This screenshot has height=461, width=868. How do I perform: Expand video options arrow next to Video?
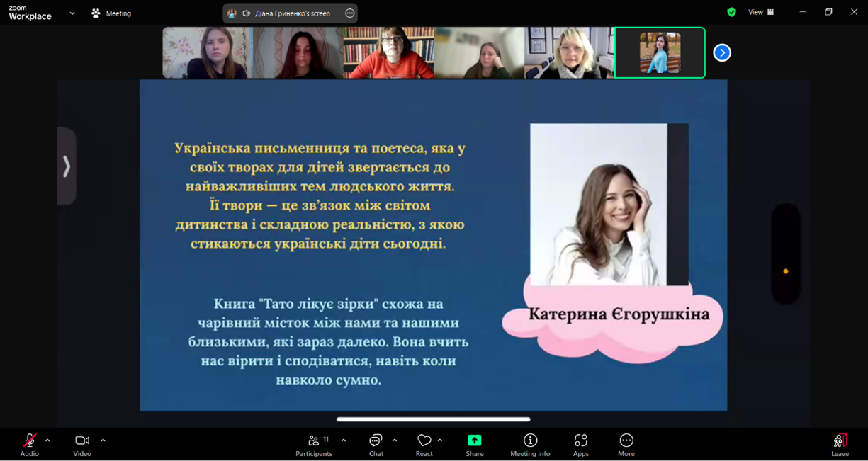click(x=103, y=440)
